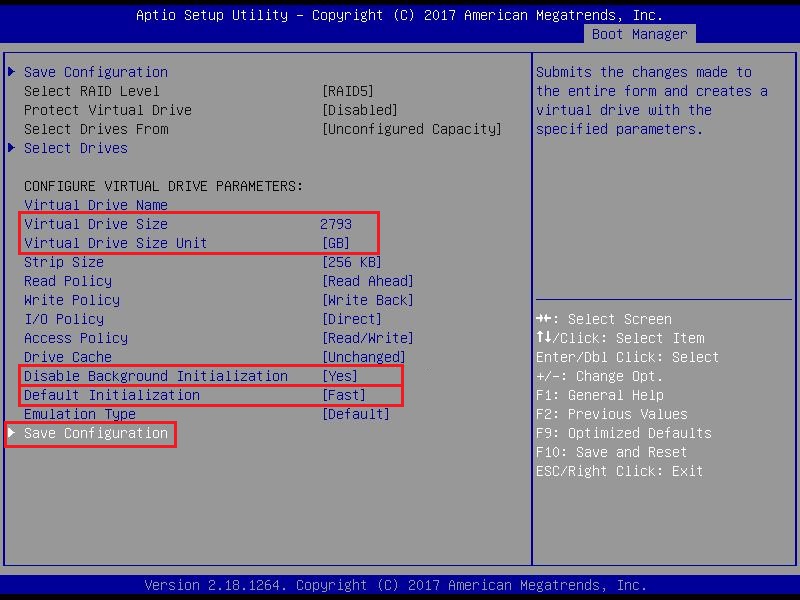Toggle Disable Background Initialization [Yes]
This screenshot has height=600, width=800.
click(339, 376)
